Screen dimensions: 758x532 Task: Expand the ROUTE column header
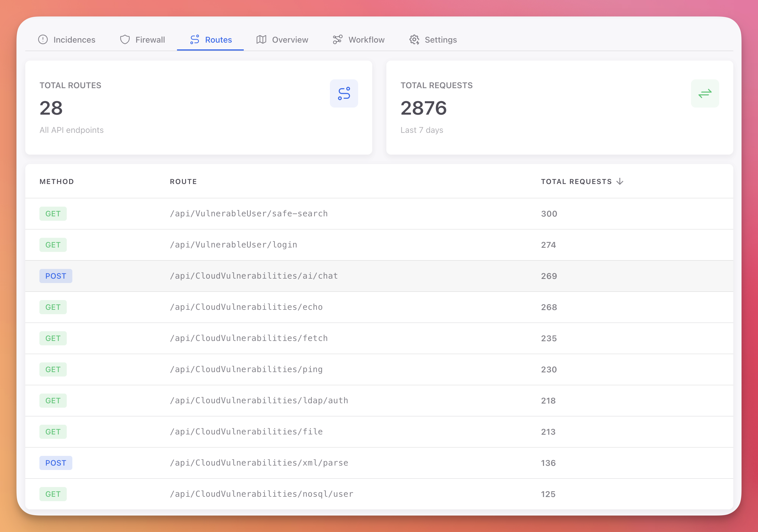click(183, 181)
